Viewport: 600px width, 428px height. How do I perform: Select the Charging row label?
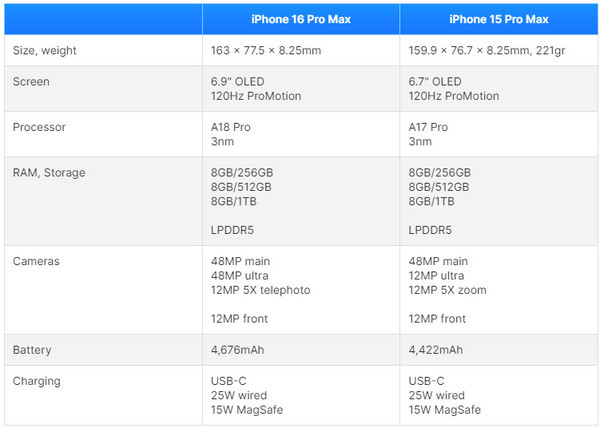click(x=37, y=380)
